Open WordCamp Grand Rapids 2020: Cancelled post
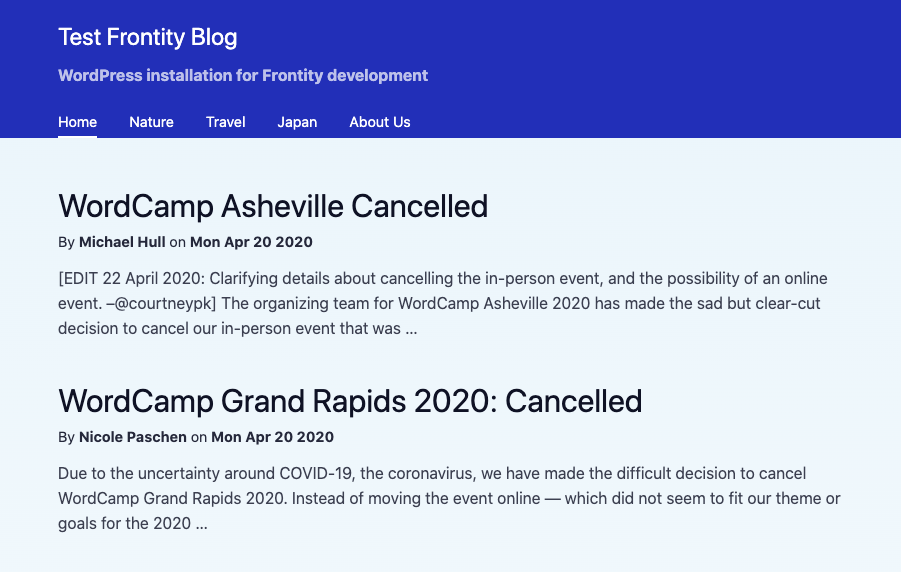Viewport: 901px width, 572px height. [350, 401]
